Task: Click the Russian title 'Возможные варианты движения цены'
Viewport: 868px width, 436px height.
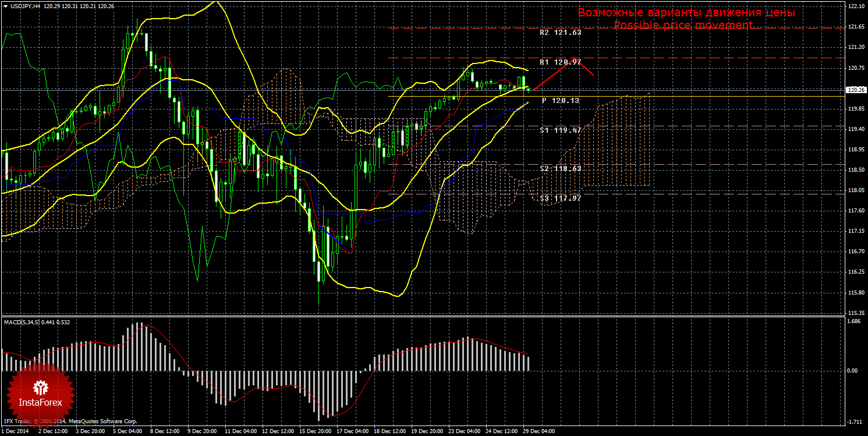Action: tap(686, 12)
